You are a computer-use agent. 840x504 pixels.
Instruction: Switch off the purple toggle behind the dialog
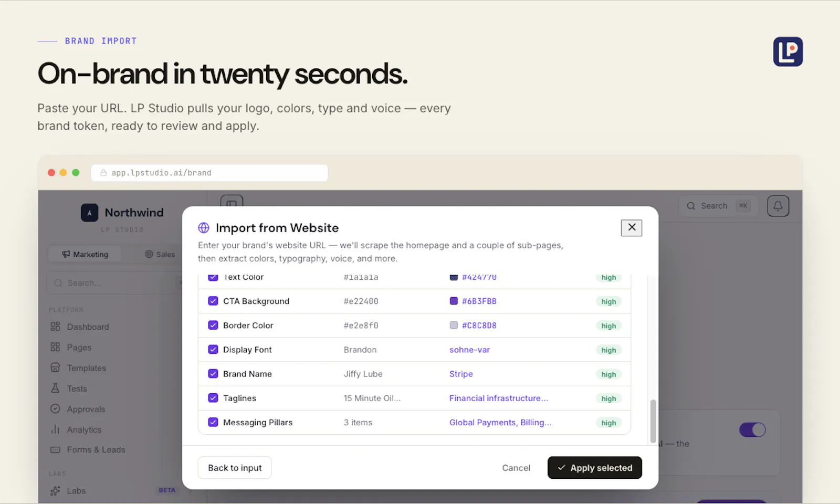click(x=752, y=429)
